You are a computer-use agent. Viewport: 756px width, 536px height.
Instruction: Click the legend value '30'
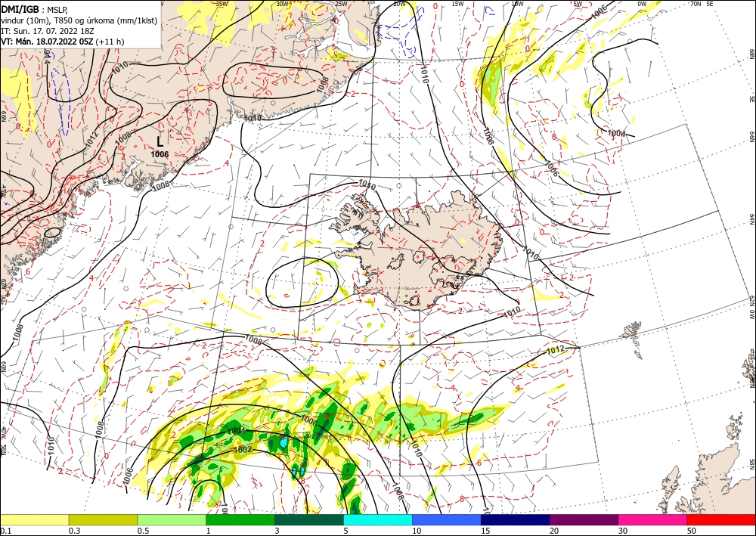point(624,531)
